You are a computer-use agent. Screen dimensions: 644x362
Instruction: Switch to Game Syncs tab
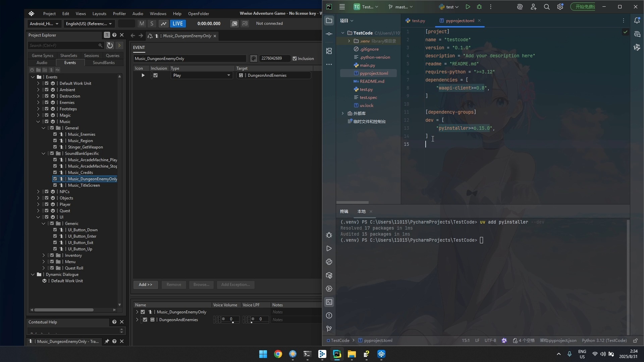(43, 55)
